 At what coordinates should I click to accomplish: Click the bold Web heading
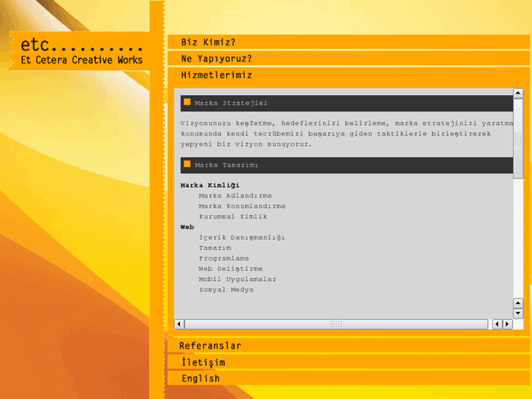(x=187, y=227)
